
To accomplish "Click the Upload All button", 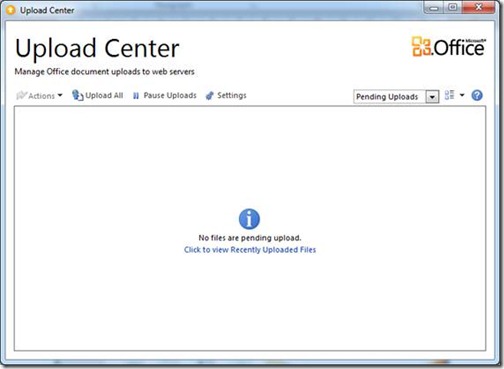I will [x=98, y=95].
